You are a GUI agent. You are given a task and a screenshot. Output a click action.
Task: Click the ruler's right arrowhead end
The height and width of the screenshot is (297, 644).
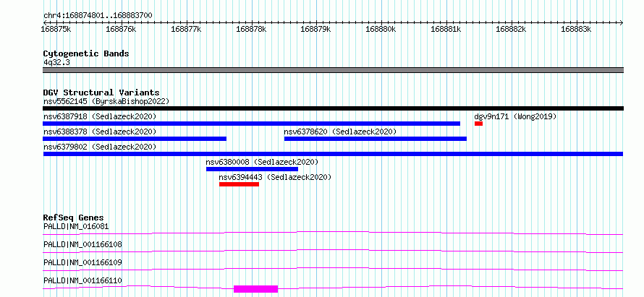click(621, 22)
